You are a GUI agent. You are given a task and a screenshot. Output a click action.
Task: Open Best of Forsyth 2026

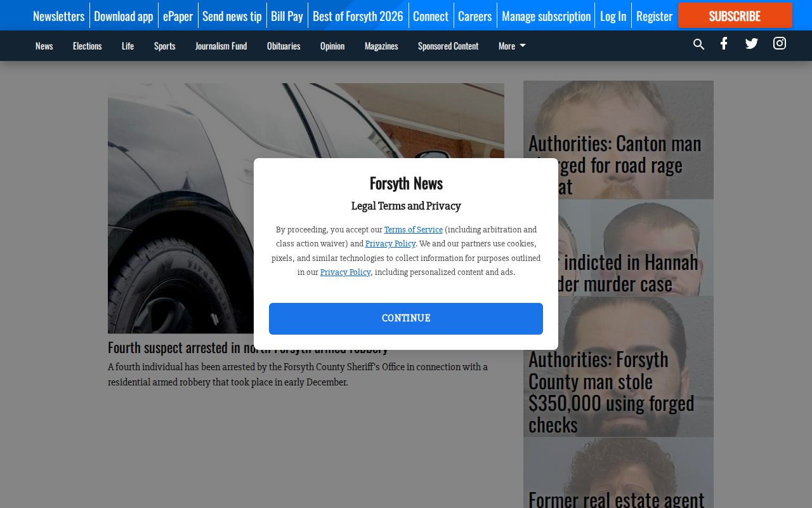point(358,16)
